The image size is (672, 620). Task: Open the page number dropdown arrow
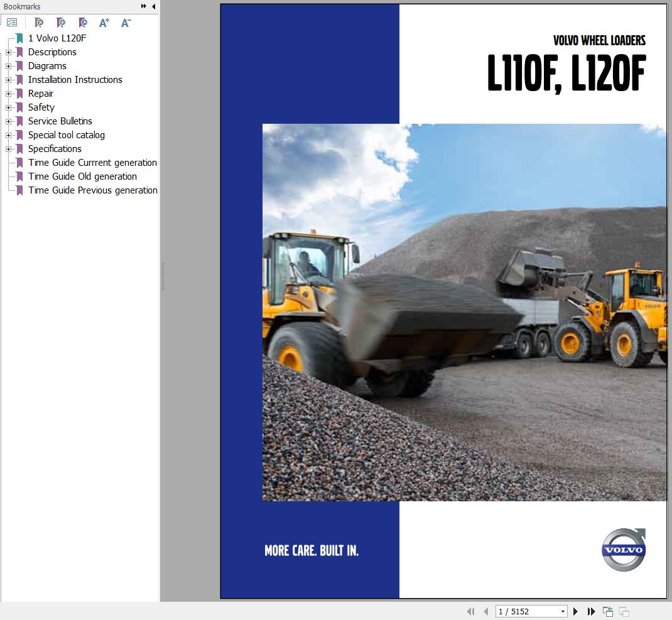click(x=563, y=611)
